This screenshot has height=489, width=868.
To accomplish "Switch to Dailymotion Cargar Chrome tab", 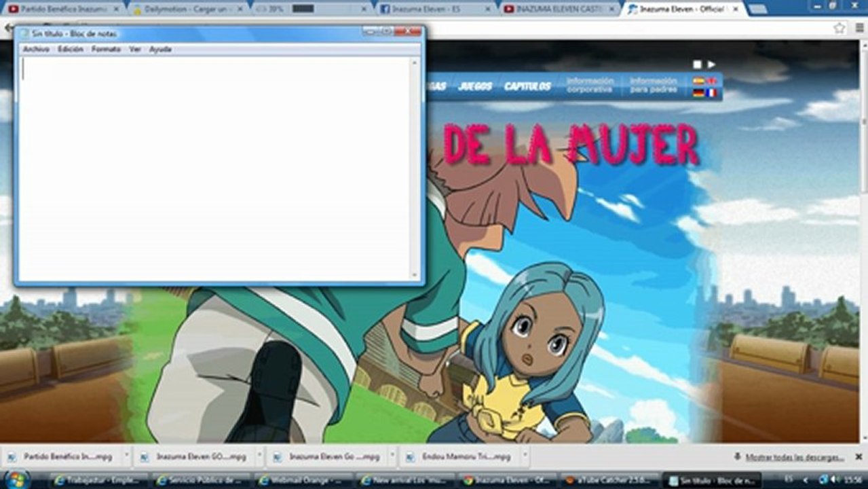I will (x=187, y=9).
